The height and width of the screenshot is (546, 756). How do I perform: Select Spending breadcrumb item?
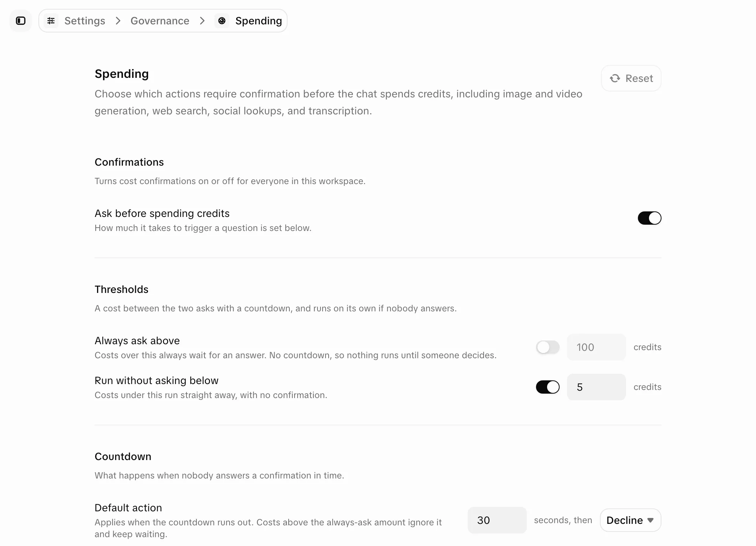(259, 21)
